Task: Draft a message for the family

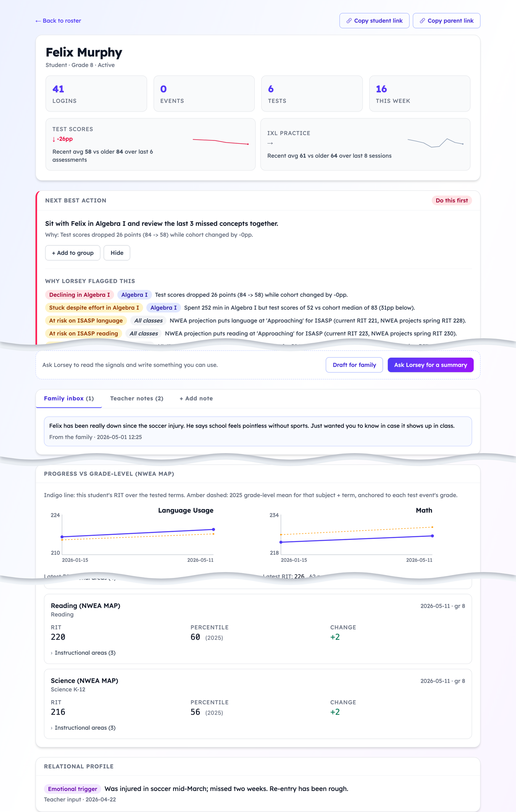Action: (x=354, y=365)
